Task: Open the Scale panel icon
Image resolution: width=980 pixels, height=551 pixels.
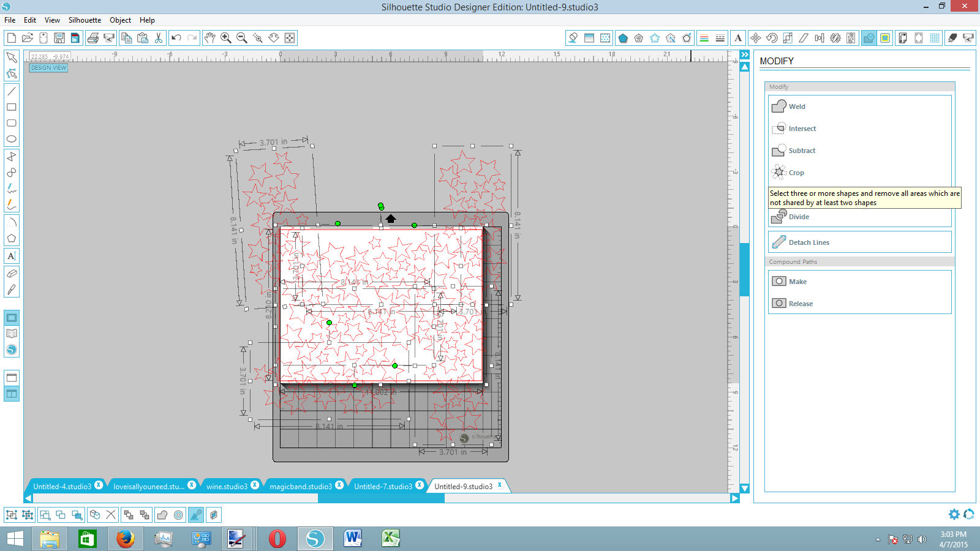Action: tap(788, 38)
